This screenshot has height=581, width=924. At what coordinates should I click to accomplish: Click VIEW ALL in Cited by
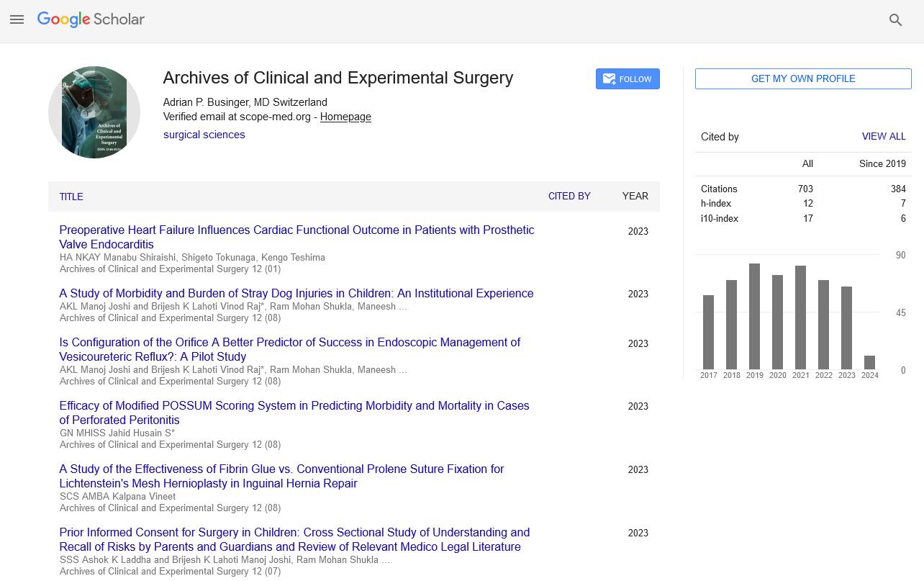(884, 137)
